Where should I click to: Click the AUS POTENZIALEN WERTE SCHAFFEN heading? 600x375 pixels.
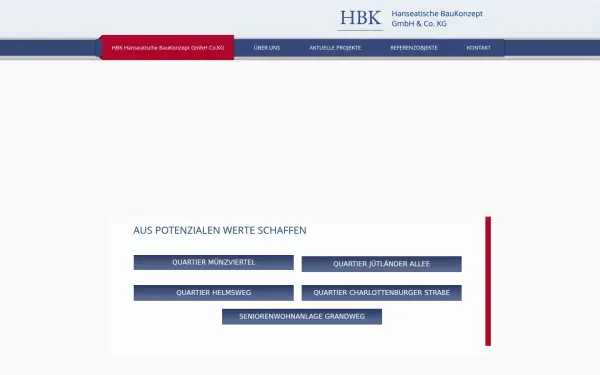[220, 230]
